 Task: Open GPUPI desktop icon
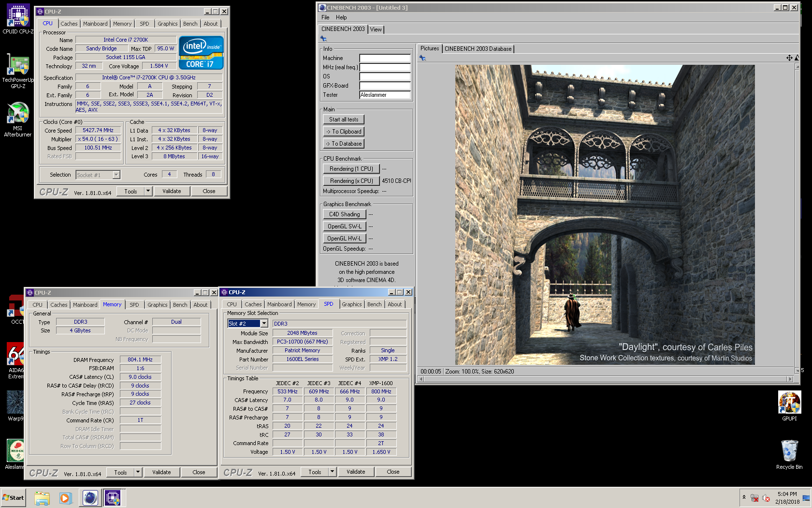click(x=789, y=406)
